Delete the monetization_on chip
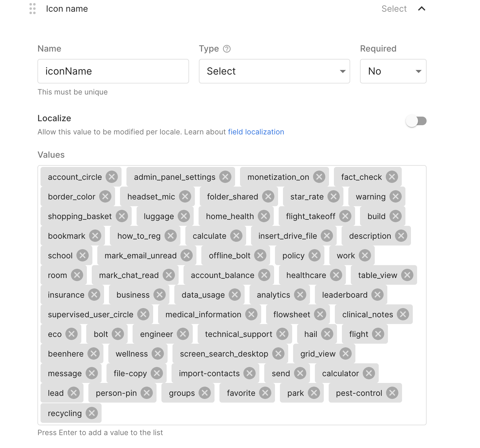The width and height of the screenshot is (480, 448). (319, 177)
